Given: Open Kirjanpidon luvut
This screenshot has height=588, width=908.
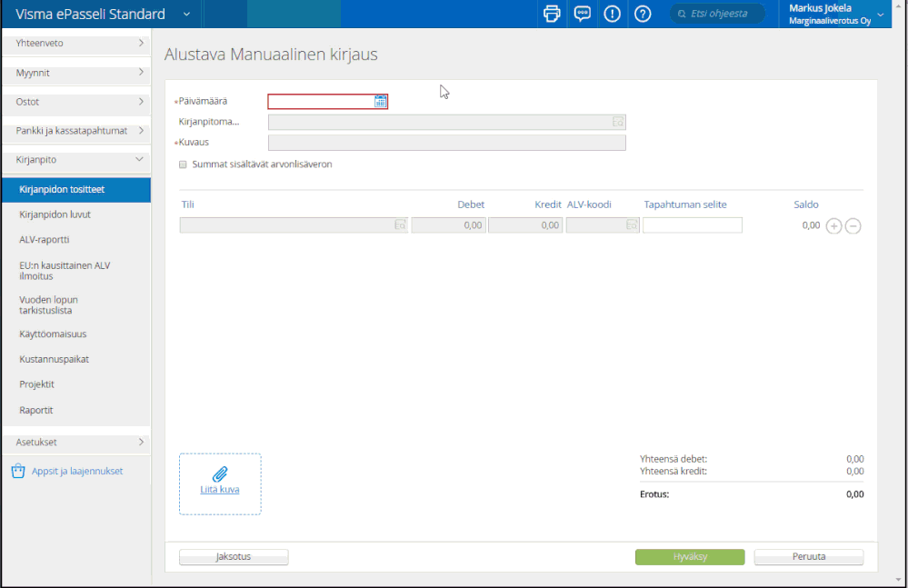Looking at the screenshot, I should click(x=55, y=214).
